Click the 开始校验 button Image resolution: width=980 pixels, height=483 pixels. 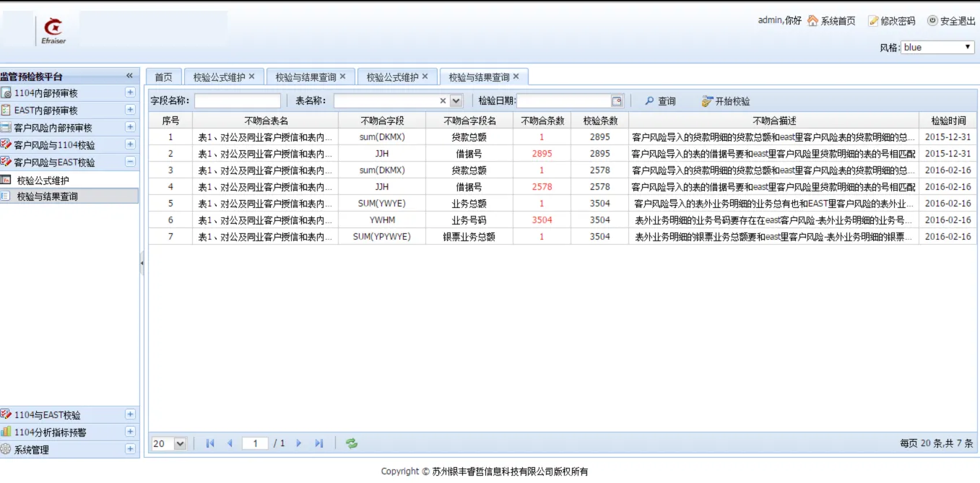(725, 101)
